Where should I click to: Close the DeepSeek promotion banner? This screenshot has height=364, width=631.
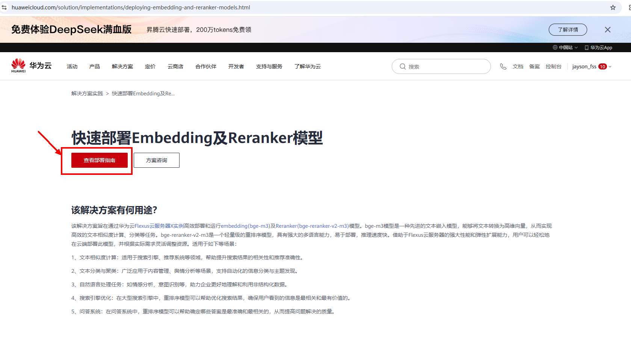coord(608,30)
